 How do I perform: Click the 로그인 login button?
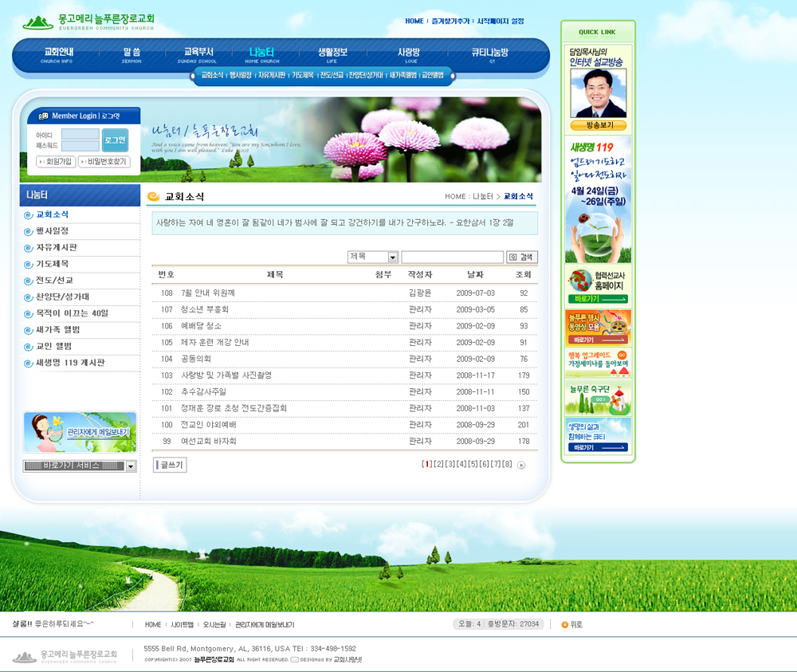[115, 140]
